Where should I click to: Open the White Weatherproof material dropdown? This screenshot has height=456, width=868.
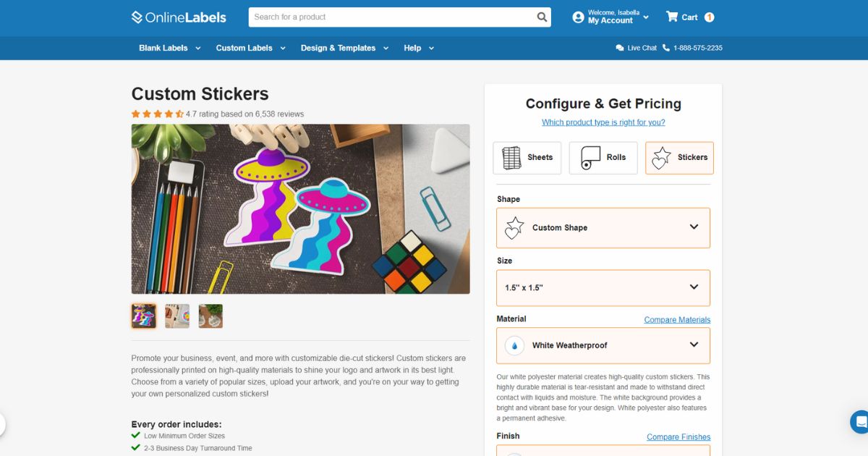(x=603, y=345)
